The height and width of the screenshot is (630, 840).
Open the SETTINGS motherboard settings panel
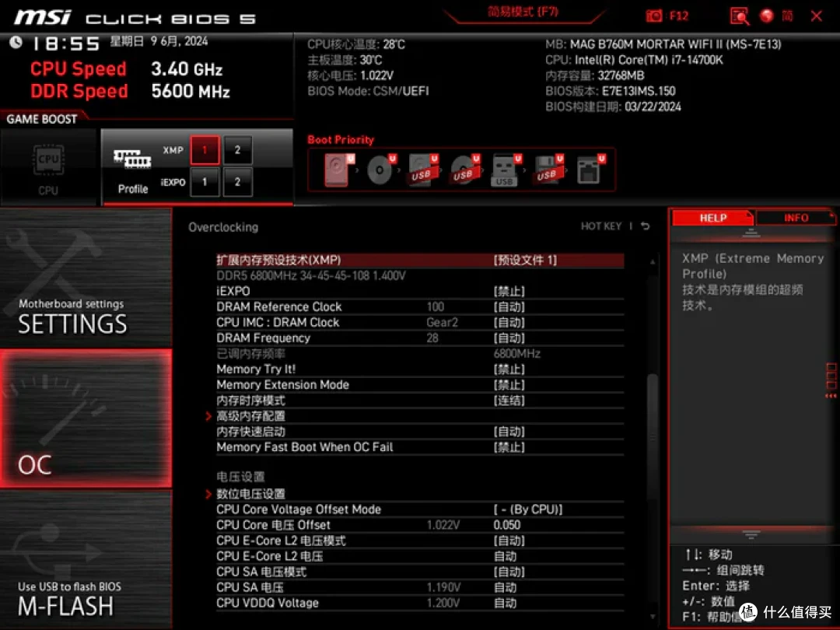click(x=86, y=278)
